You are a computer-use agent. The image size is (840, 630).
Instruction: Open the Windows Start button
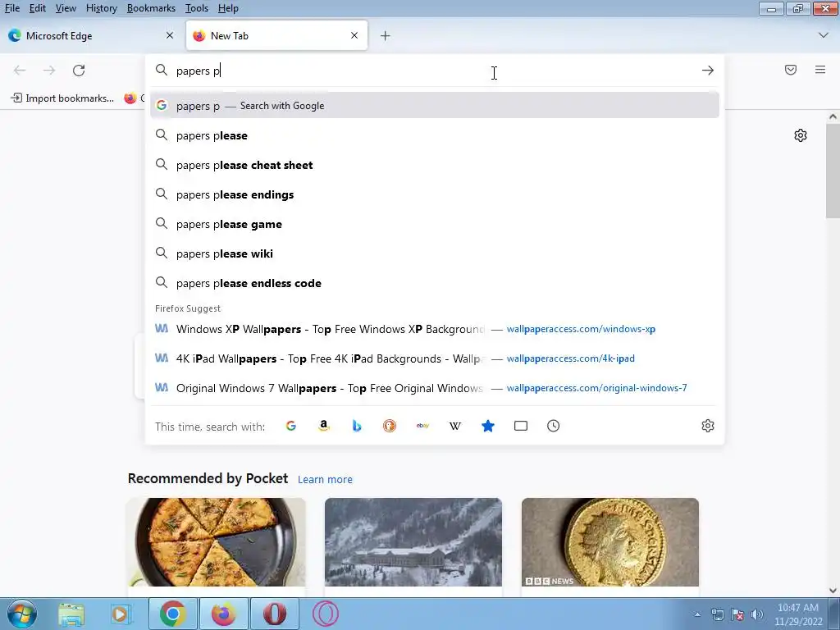pyautogui.click(x=21, y=614)
